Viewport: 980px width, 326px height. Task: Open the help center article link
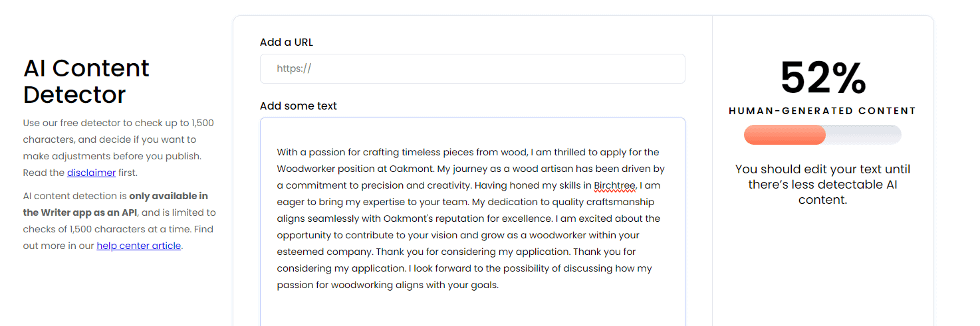pos(138,246)
